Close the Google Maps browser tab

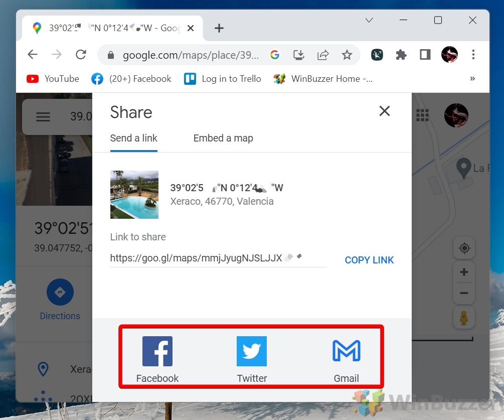(190, 28)
